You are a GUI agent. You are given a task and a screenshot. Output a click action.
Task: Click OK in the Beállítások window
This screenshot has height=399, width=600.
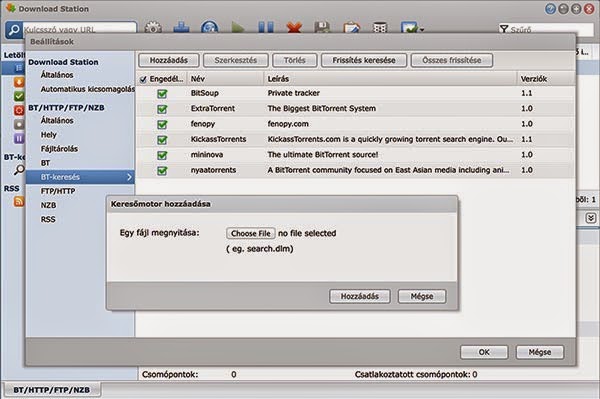(484, 352)
